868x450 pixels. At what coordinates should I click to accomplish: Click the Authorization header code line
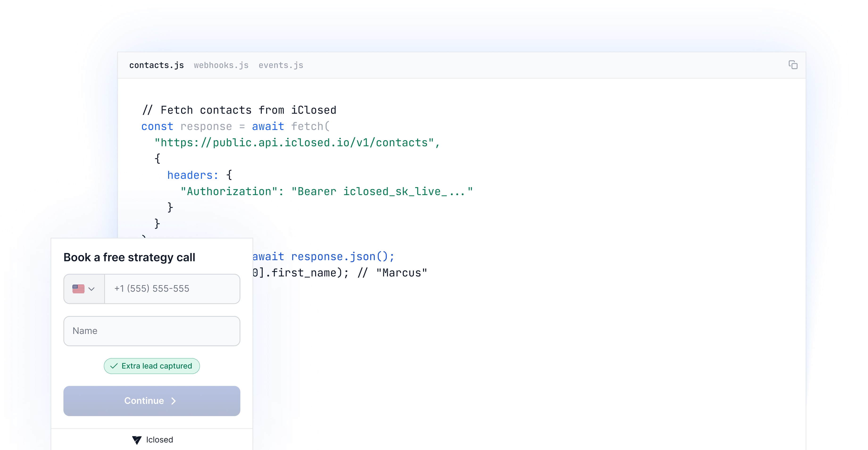pyautogui.click(x=326, y=192)
